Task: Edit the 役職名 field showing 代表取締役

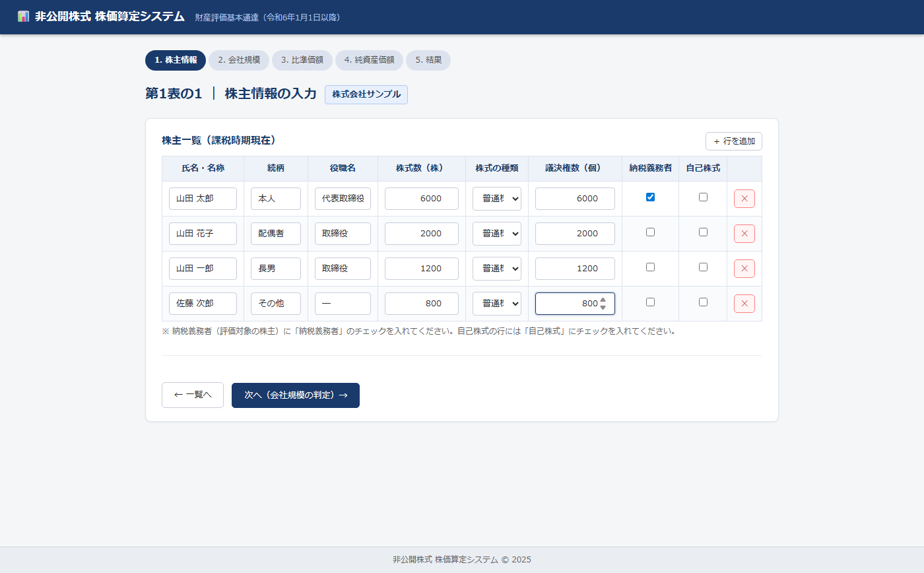Action: [x=343, y=199]
